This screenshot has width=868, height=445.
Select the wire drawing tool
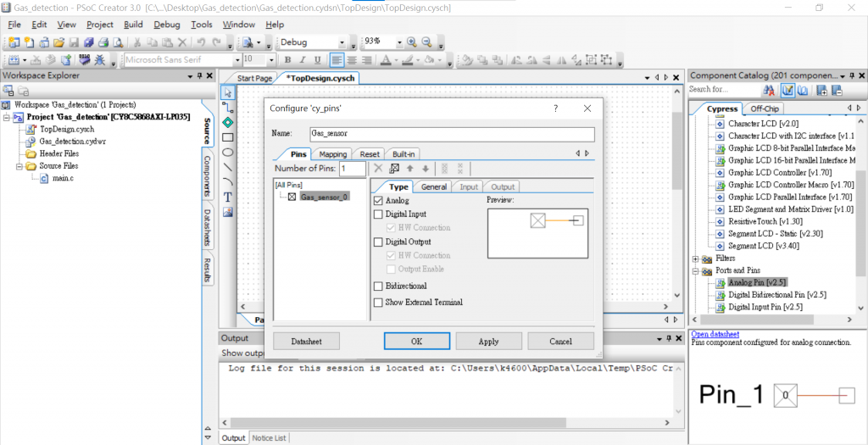point(227,107)
